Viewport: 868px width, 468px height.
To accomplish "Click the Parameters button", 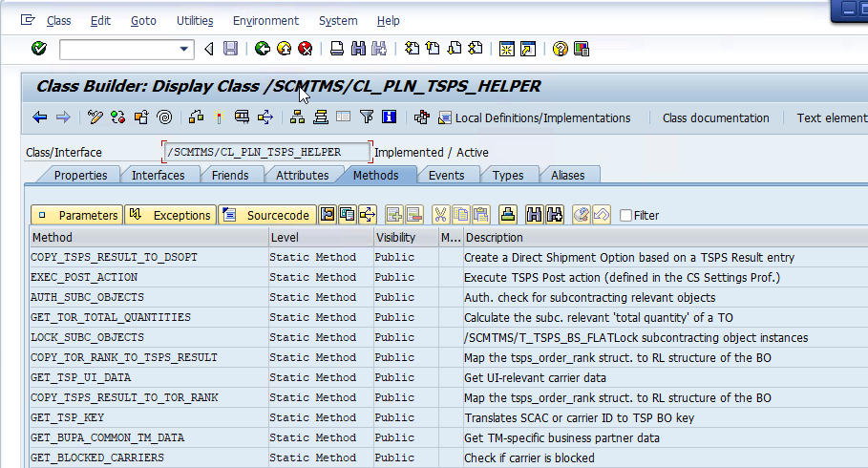I will click(x=77, y=215).
